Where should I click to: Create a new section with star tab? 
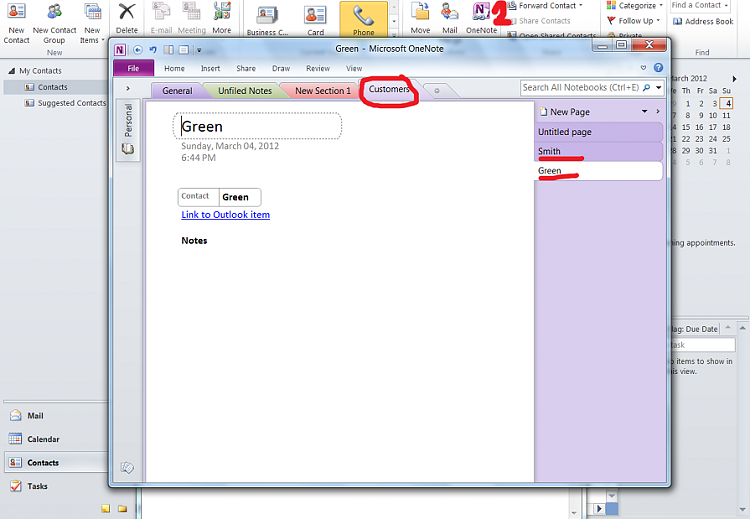(x=437, y=90)
